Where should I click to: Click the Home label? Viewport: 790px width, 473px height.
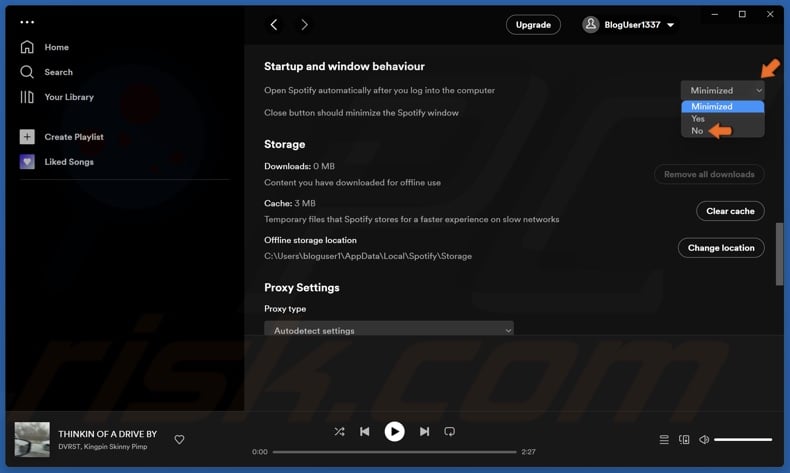56,47
